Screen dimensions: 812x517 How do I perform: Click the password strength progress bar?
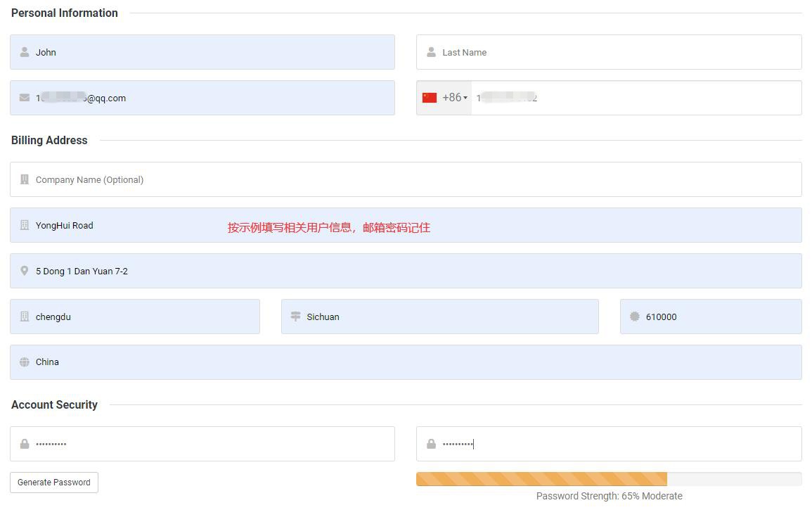point(609,478)
